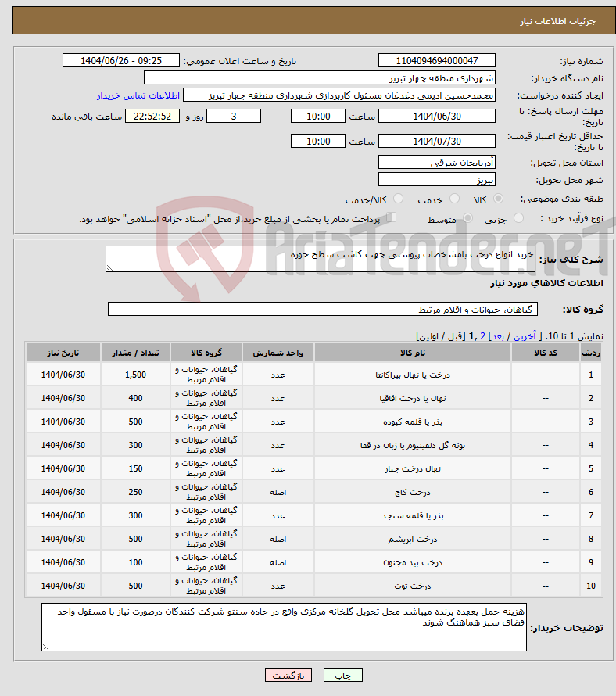Click the توضیحات خریدار text area
This screenshot has height=696, width=616.
point(284,627)
